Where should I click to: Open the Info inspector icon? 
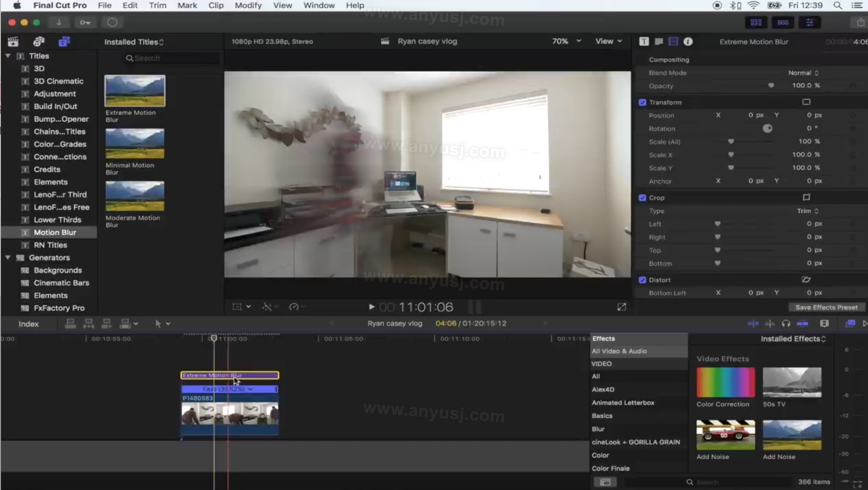(688, 41)
